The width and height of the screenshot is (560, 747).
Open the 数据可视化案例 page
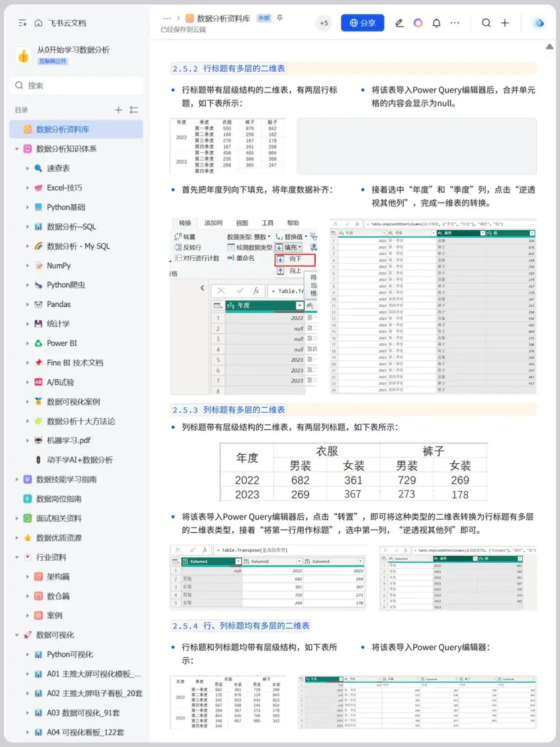tap(73, 401)
